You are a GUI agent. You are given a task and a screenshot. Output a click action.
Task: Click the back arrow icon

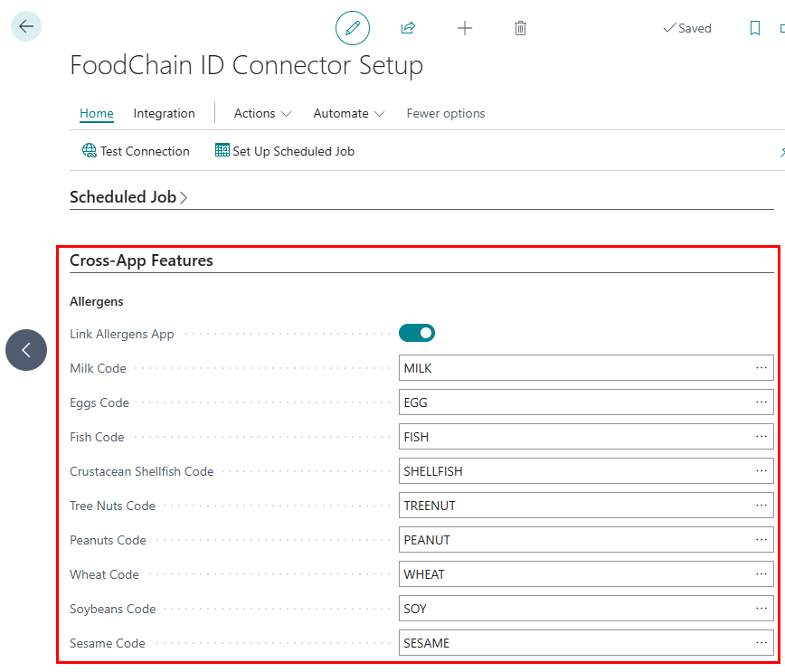[x=25, y=27]
